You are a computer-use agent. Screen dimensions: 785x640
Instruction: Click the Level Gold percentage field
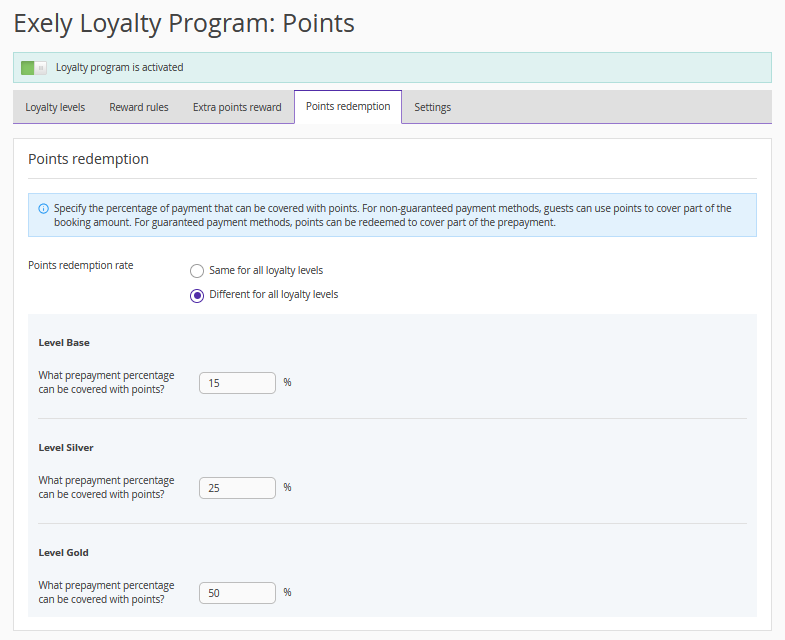pos(237,593)
